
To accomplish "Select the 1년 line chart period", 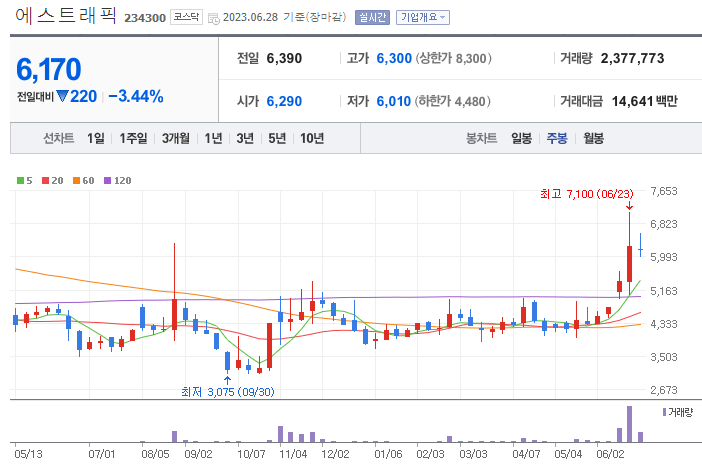I will click(x=213, y=138).
